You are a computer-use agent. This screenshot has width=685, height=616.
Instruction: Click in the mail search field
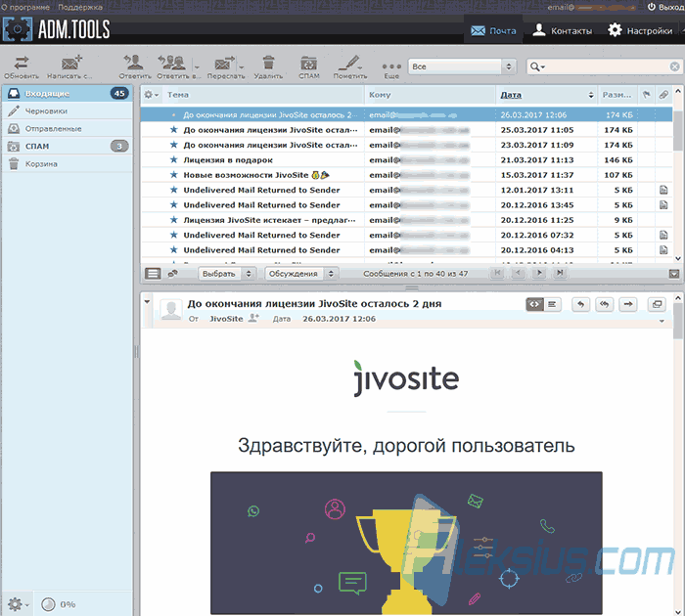[605, 66]
